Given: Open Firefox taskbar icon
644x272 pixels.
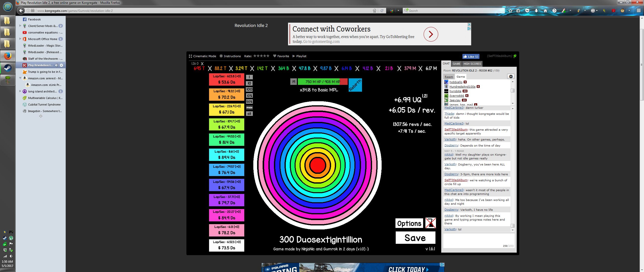Looking at the screenshot, I should tap(8, 56).
